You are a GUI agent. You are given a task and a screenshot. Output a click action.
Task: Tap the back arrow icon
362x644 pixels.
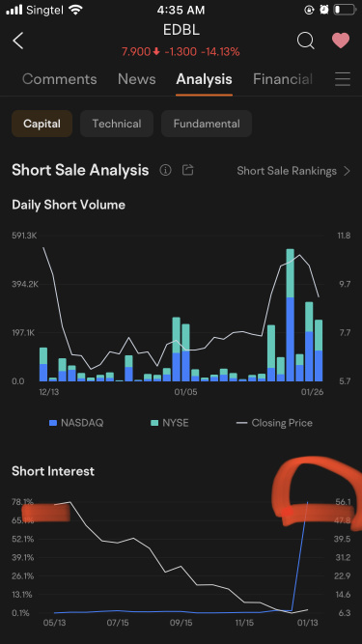18,41
